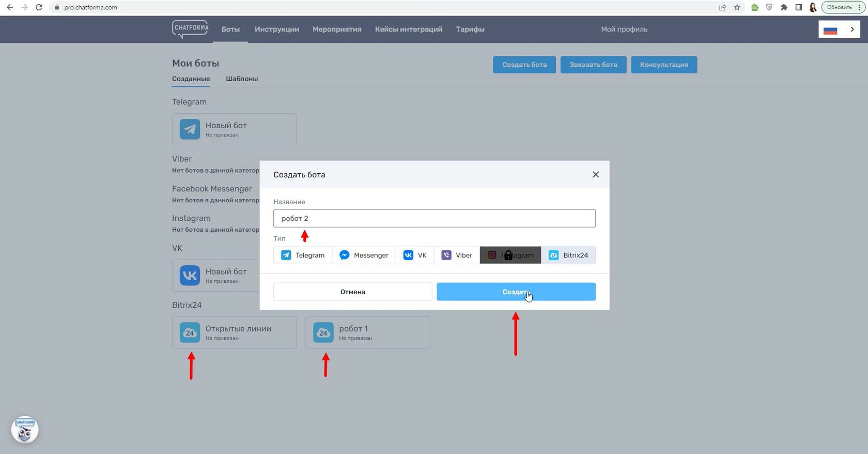The width and height of the screenshot is (868, 454).
Task: Open Кейсы интеграций menu item
Action: coord(409,29)
